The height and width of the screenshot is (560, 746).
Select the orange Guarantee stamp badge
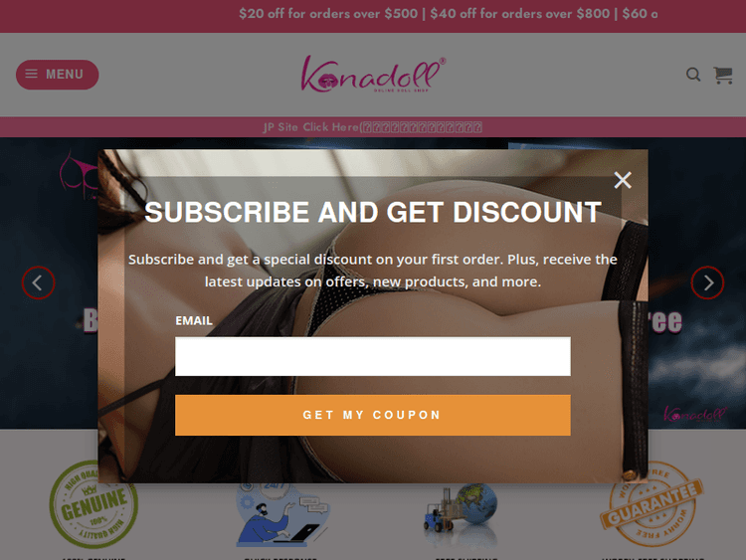click(652, 504)
